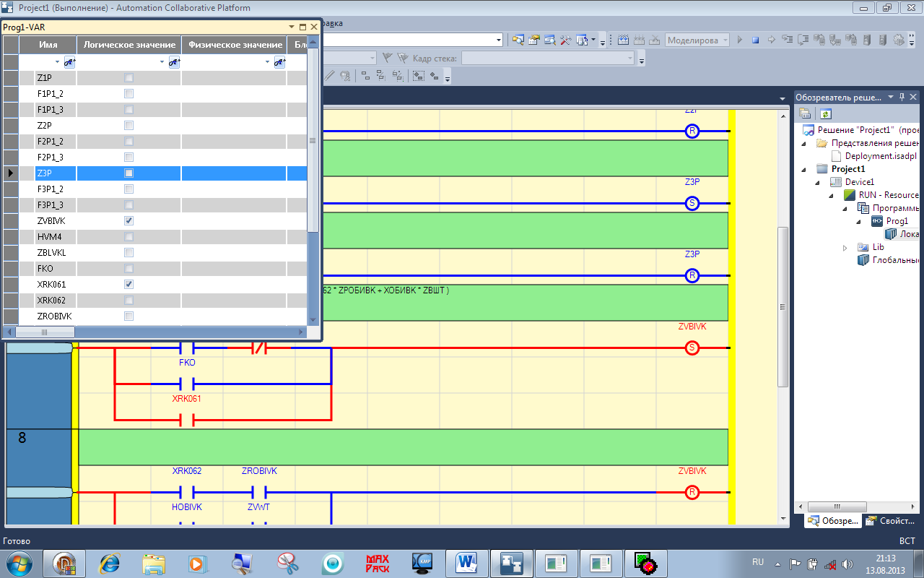Click the filter icon in the Логическое значение column
The height and width of the screenshot is (578, 924).
coord(174,63)
